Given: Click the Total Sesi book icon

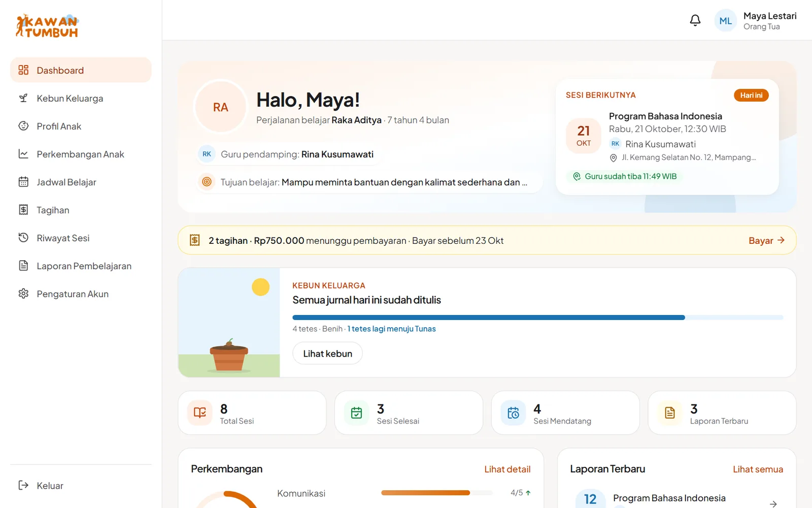Looking at the screenshot, I should pos(200,412).
